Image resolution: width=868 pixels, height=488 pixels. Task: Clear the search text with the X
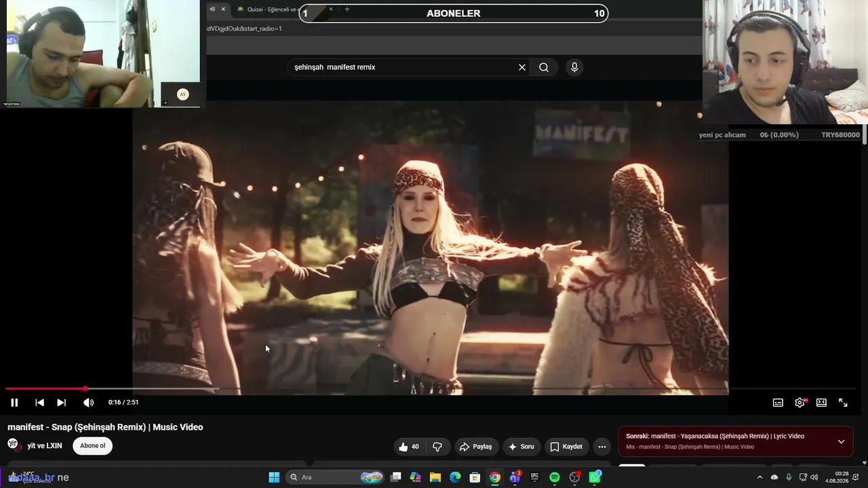tap(522, 67)
